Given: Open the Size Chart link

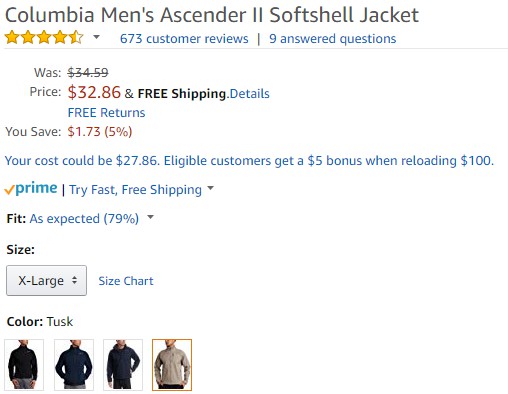Looking at the screenshot, I should click(x=126, y=281).
